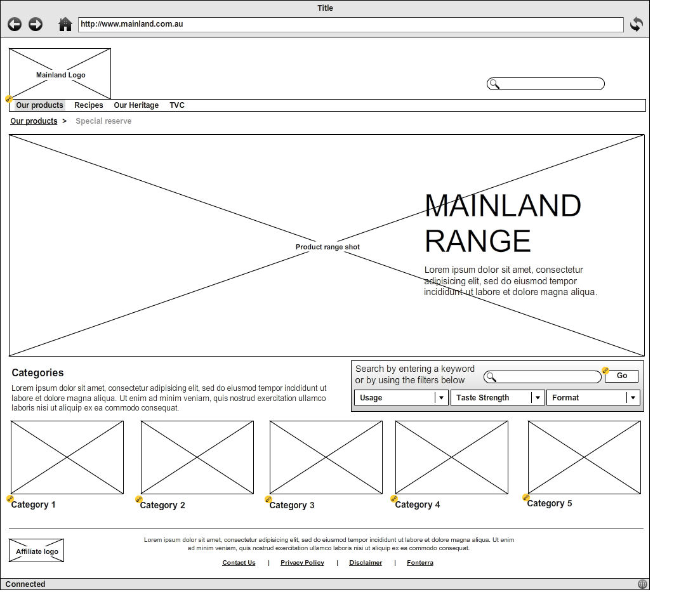Click the Special reserve breadcrumb text
This screenshot has width=700, height=592.
[x=103, y=121]
